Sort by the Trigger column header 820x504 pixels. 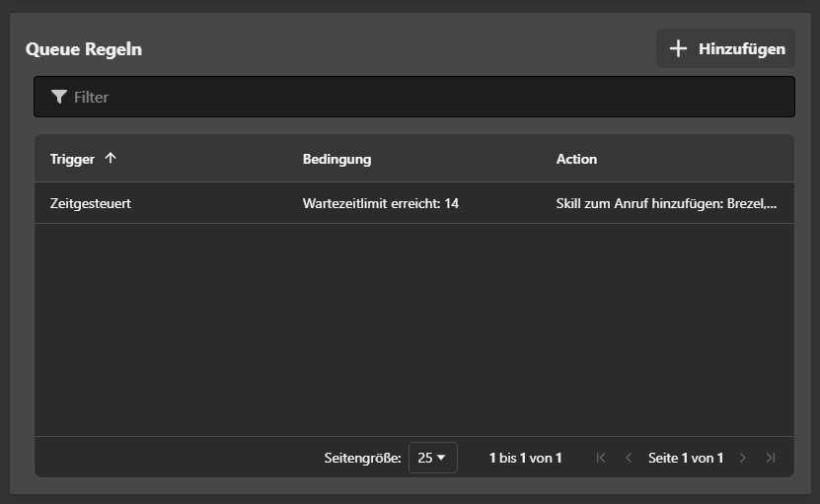73,159
